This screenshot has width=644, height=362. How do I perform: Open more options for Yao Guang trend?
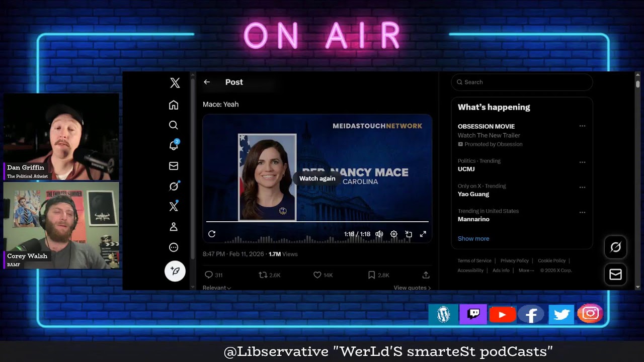click(582, 188)
